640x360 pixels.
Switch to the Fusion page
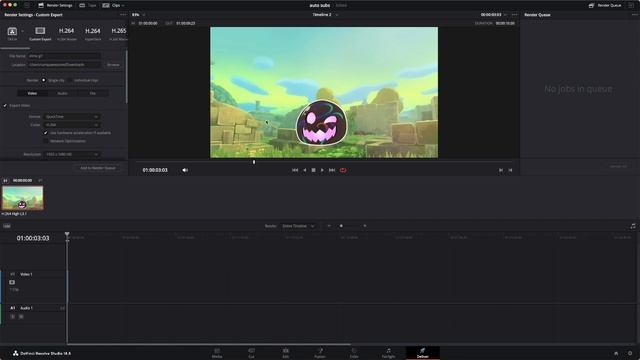pos(320,353)
